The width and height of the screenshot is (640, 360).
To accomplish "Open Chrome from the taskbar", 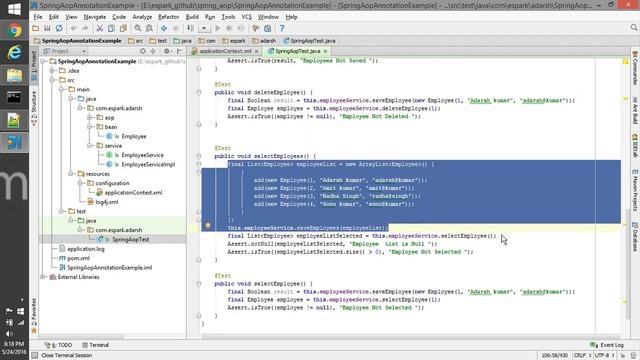I will pos(14,31).
